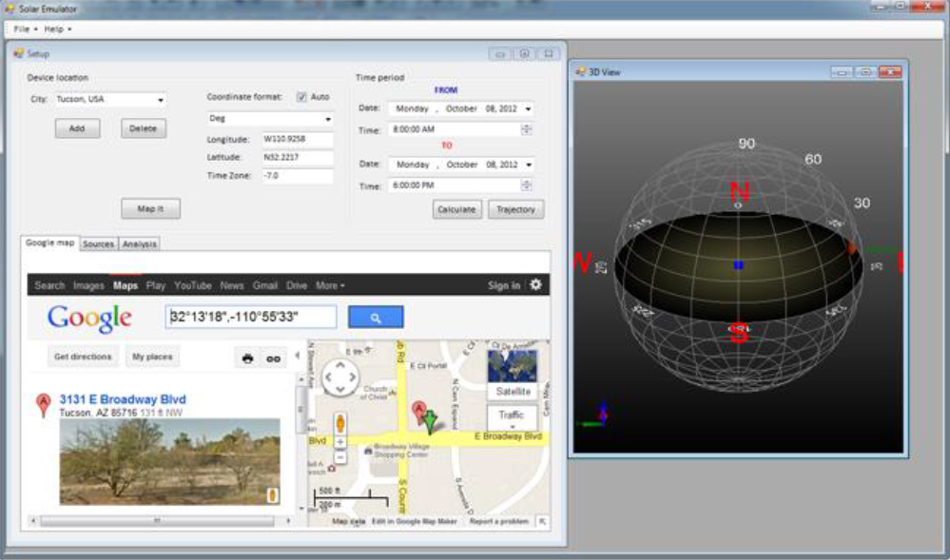Click the pegman icon on the street photo
Image resolution: width=950 pixels, height=560 pixels.
pos(273,495)
